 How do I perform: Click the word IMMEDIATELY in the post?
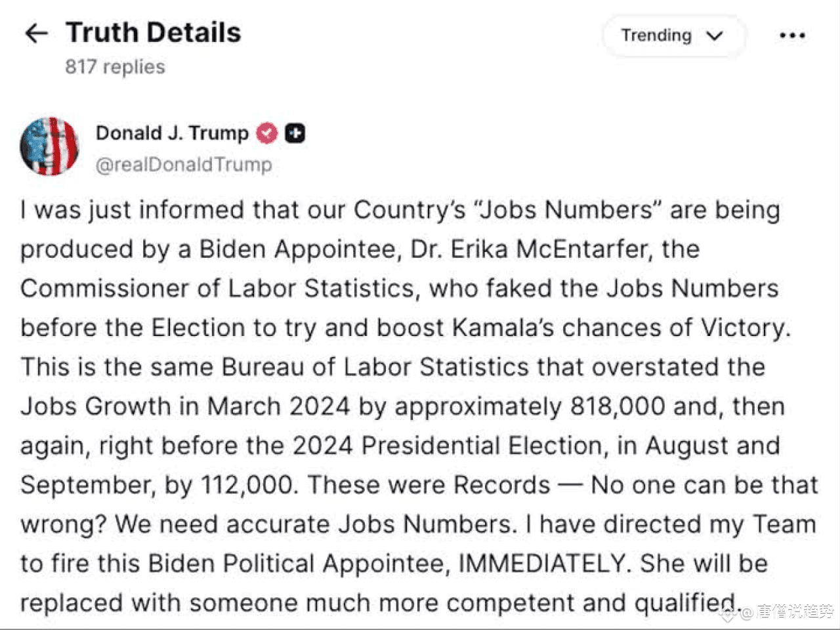point(541,564)
